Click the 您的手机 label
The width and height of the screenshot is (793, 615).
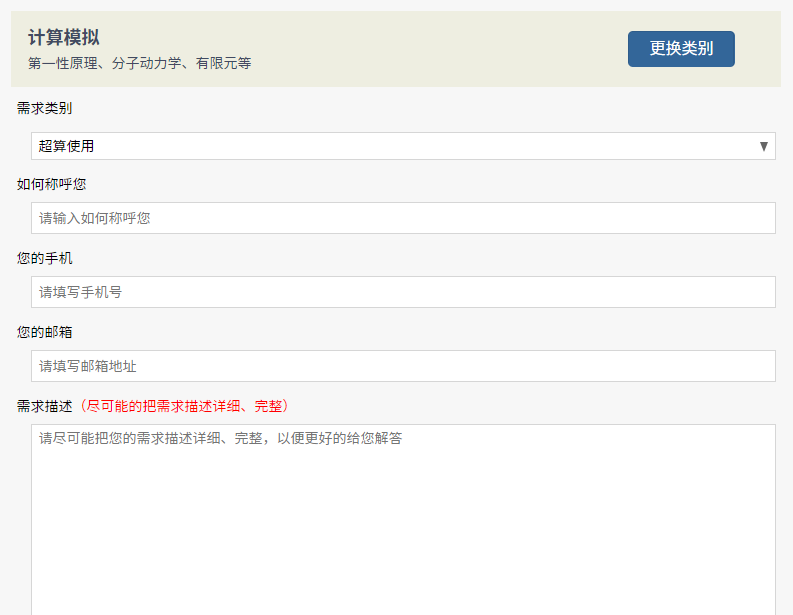pyautogui.click(x=45, y=258)
